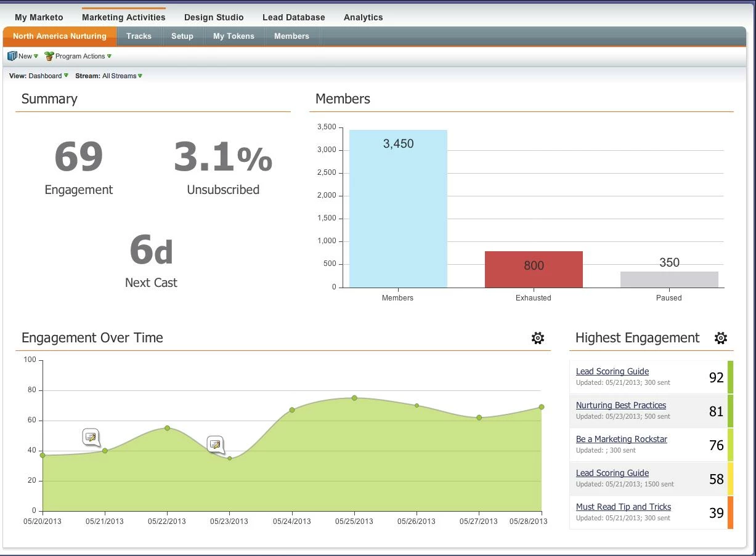This screenshot has width=756, height=556.
Task: Open Nurturing Best Practices link
Action: (621, 405)
